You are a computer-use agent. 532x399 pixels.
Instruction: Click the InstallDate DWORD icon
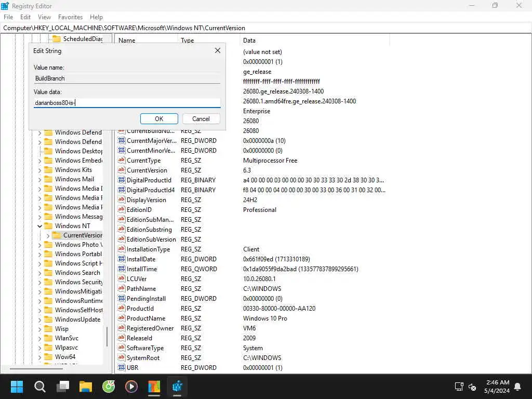[122, 259]
